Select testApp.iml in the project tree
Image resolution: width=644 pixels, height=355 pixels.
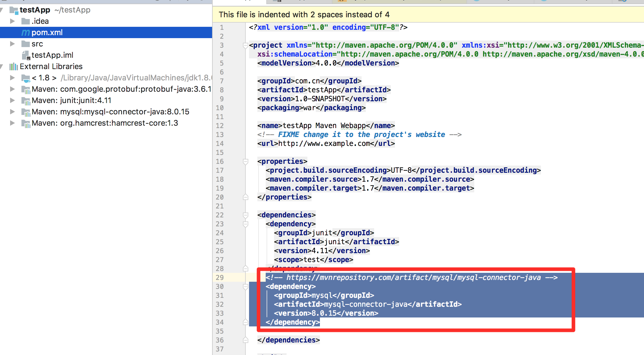(106, 55)
